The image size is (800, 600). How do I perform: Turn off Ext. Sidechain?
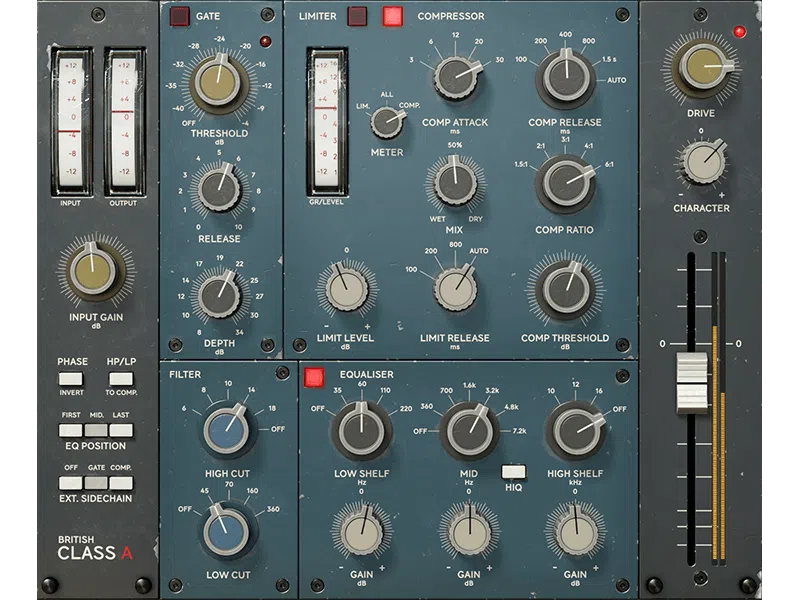click(70, 483)
